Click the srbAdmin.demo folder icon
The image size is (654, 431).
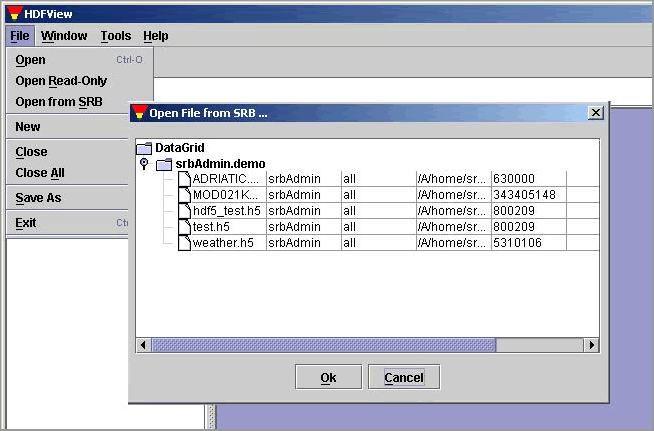(164, 164)
